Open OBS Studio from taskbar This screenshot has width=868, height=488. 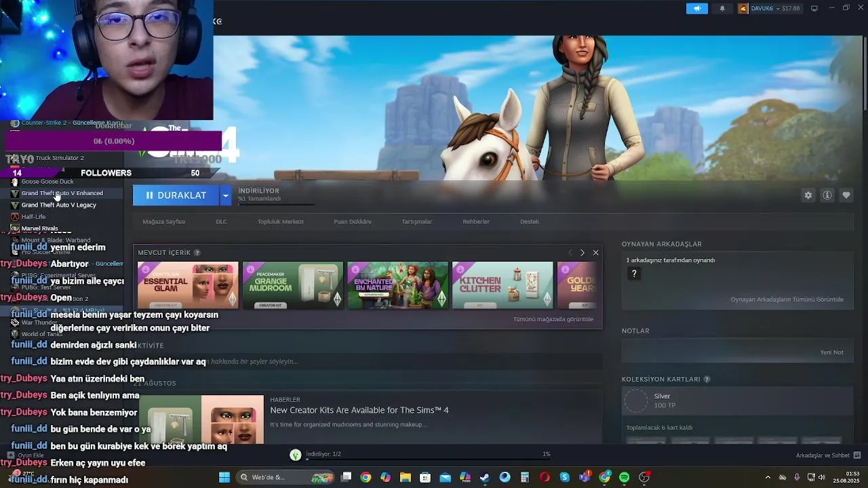(x=644, y=477)
